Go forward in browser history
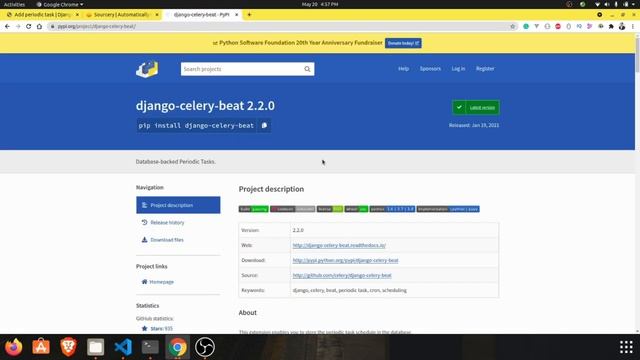The height and width of the screenshot is (360, 640). pos(18,26)
